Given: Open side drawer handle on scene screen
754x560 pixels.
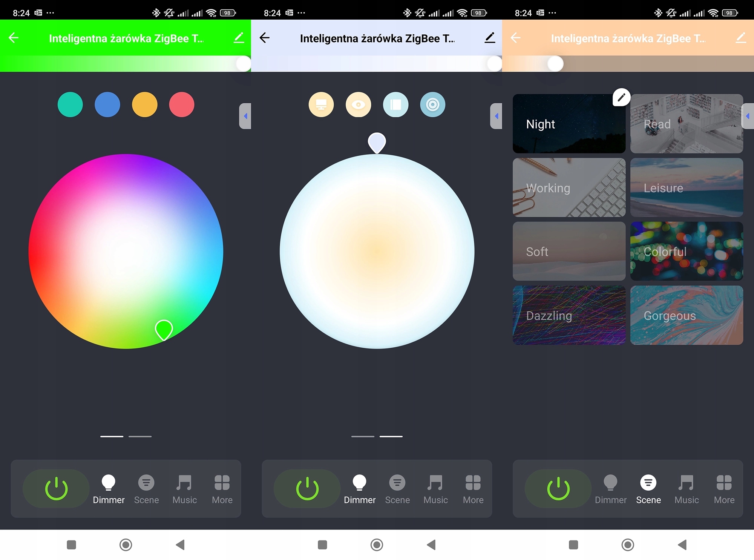Looking at the screenshot, I should 748,116.
